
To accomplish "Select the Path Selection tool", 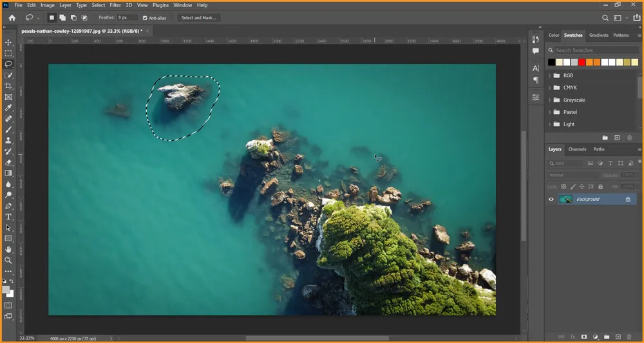I will point(8,228).
